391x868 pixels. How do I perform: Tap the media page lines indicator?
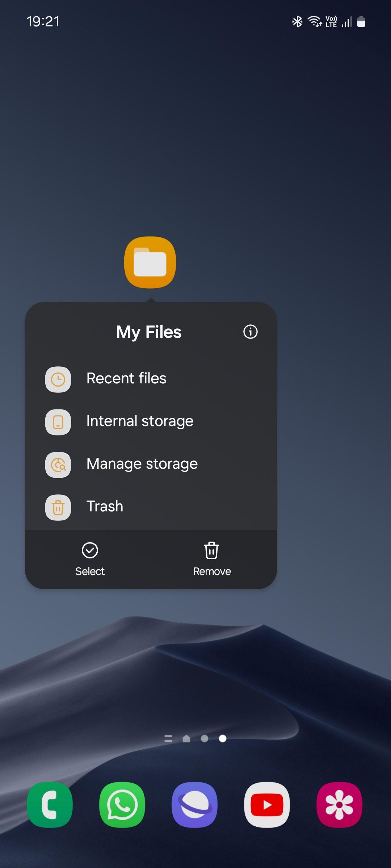point(168,739)
